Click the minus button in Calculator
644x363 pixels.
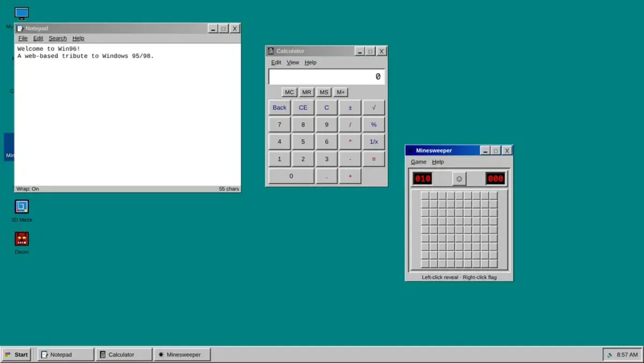[x=350, y=159]
